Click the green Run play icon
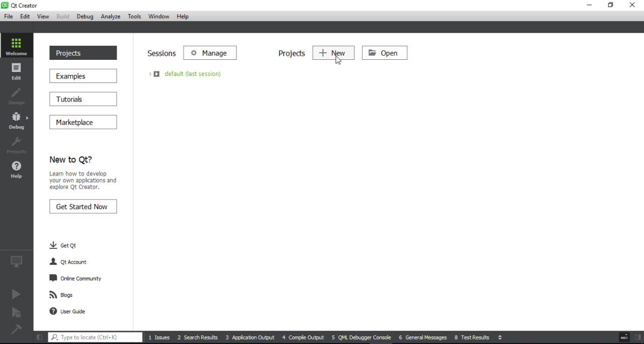 (x=16, y=294)
